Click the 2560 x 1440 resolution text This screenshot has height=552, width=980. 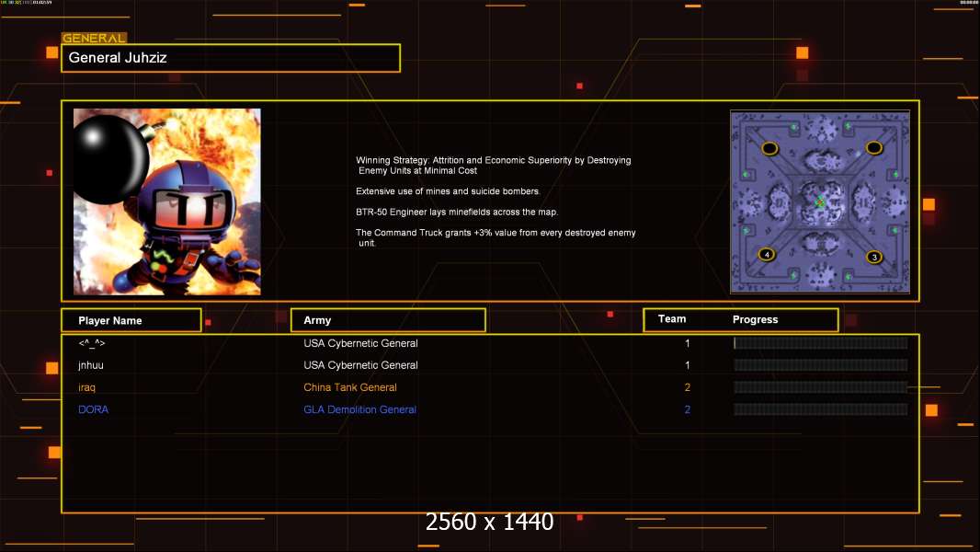[x=489, y=522]
